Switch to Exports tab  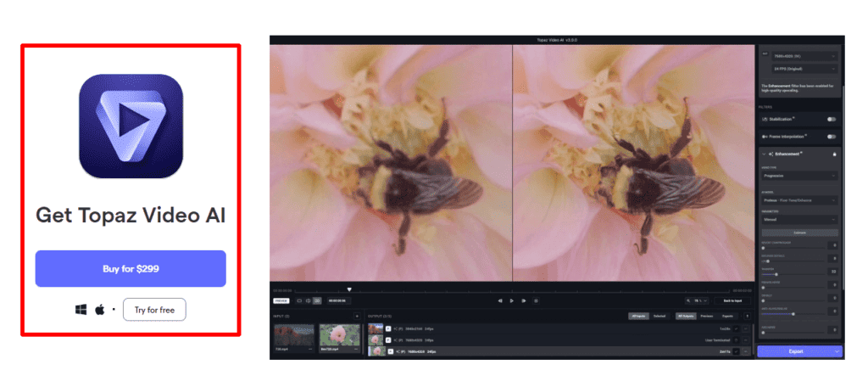[727, 316]
